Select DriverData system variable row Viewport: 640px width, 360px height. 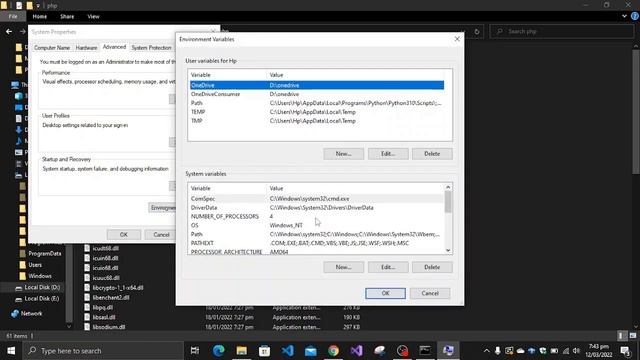click(317, 207)
